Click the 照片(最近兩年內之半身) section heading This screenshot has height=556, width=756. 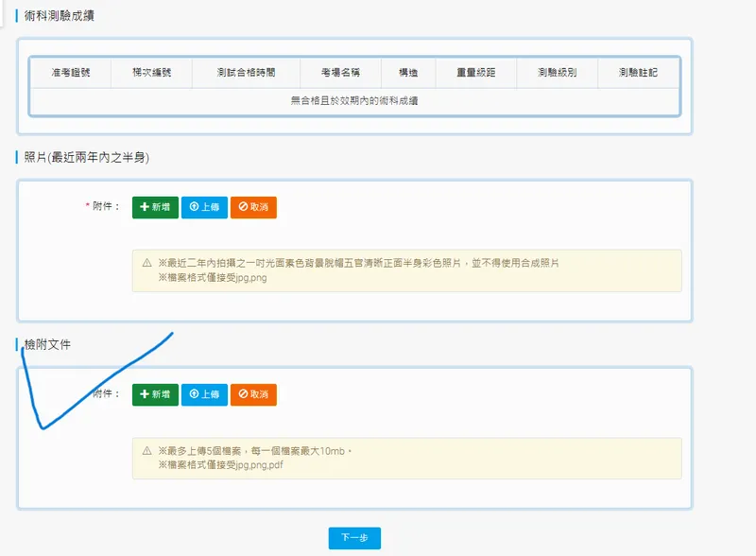pos(87,157)
